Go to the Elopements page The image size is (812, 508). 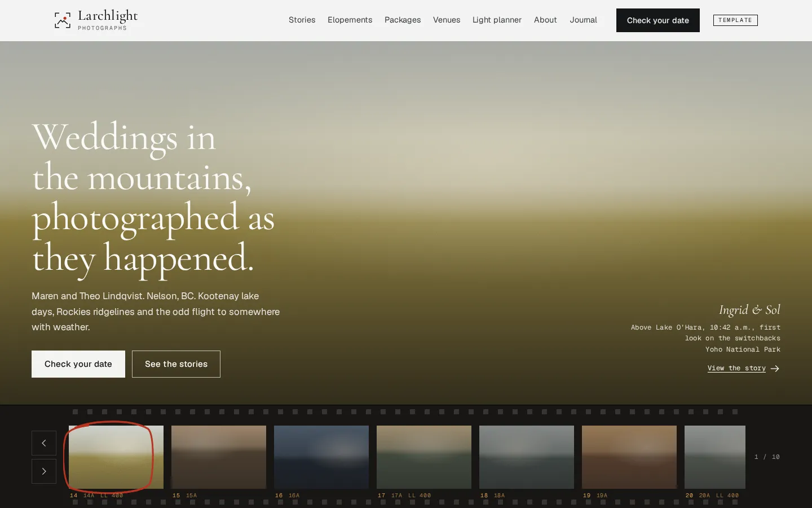click(350, 20)
